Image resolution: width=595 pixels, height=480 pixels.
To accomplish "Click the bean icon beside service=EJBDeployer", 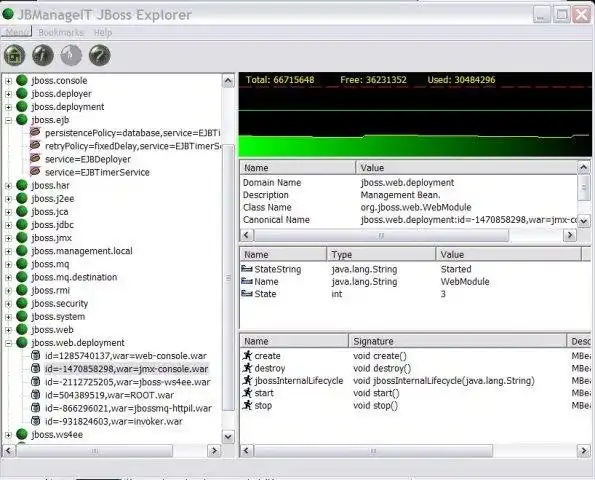I will [35, 158].
